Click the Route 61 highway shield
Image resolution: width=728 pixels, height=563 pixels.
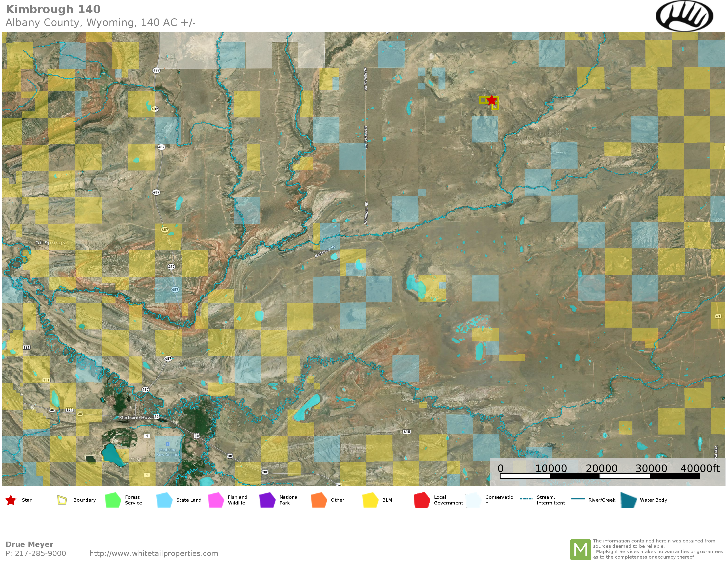pos(718,316)
